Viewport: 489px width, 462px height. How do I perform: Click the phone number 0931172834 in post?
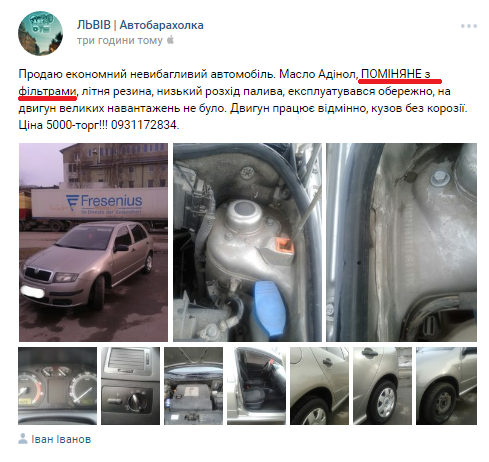144,125
